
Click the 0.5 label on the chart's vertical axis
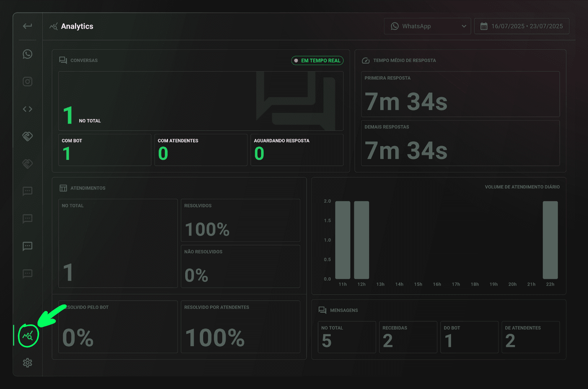[x=327, y=259]
